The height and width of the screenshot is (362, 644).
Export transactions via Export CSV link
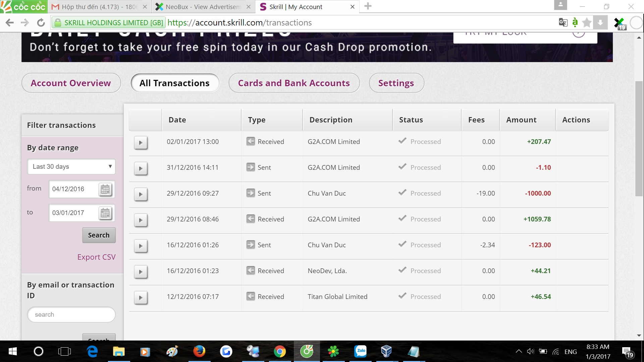(96, 257)
